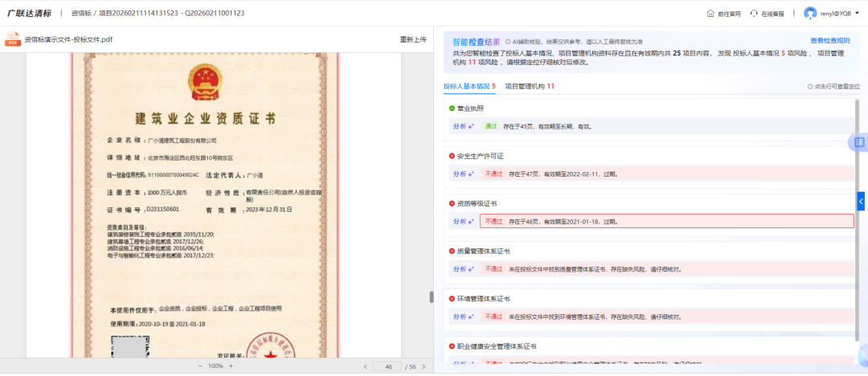Click 分析 sparkle in 营业执照 row
The width and height of the screenshot is (868, 376).
click(464, 126)
